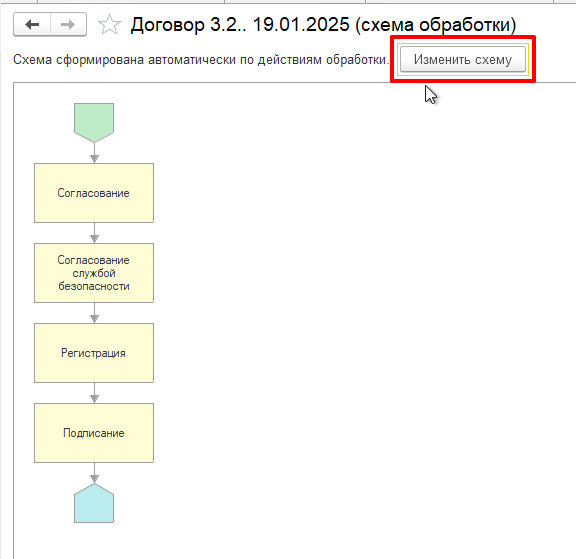Click the connector between Согласование and Согласование службой безопасности

tap(94, 233)
